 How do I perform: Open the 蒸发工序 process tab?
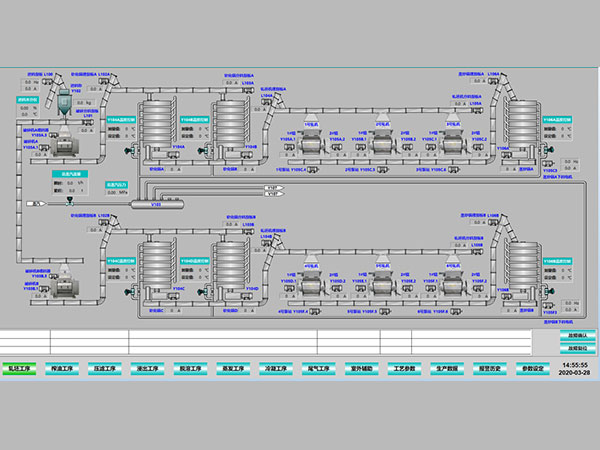[232, 368]
